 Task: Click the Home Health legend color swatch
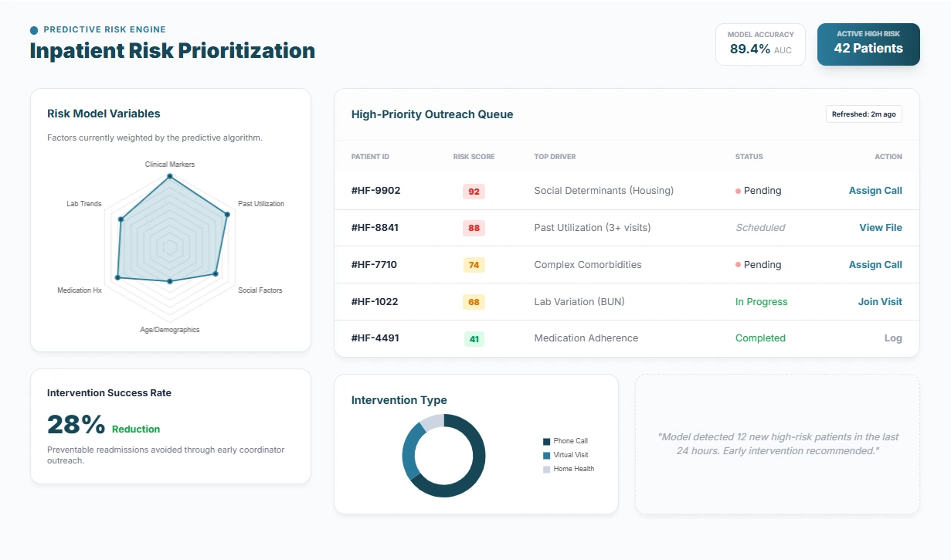click(547, 470)
